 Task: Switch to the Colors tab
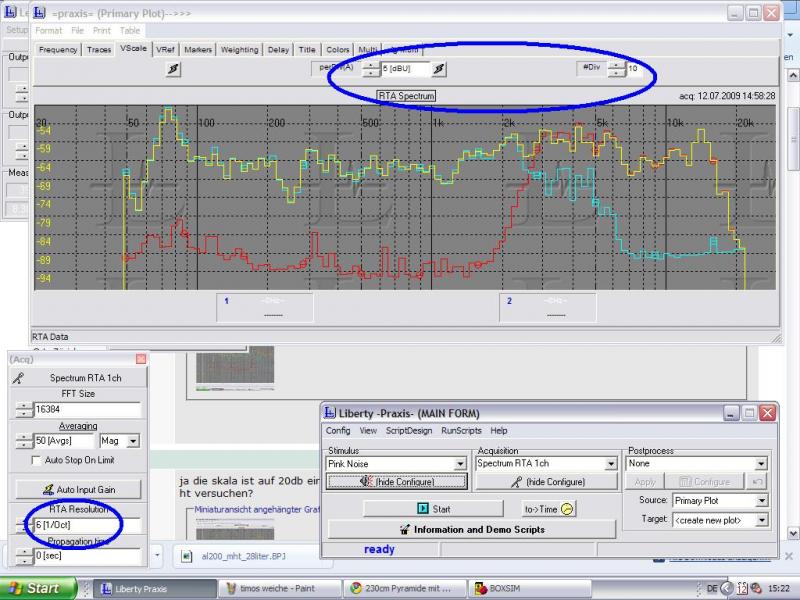[338, 49]
